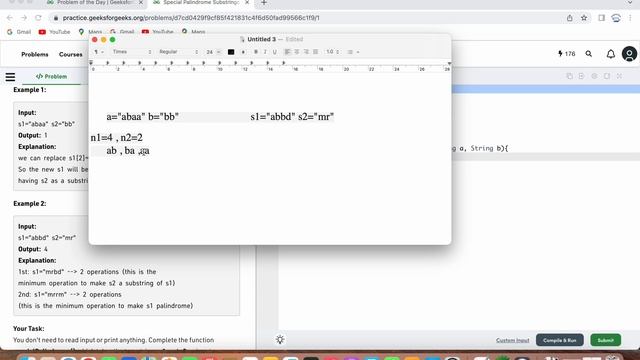
Task: Click the Untitled 3 document proxy icon
Action: 242,39
